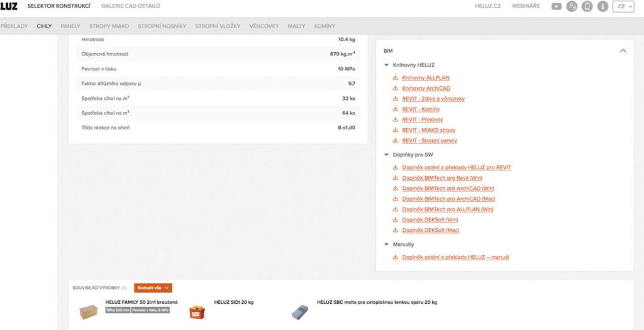Screen dimensions: 644x330
Task: Open the CZ language dropdown
Action: tap(625, 6)
